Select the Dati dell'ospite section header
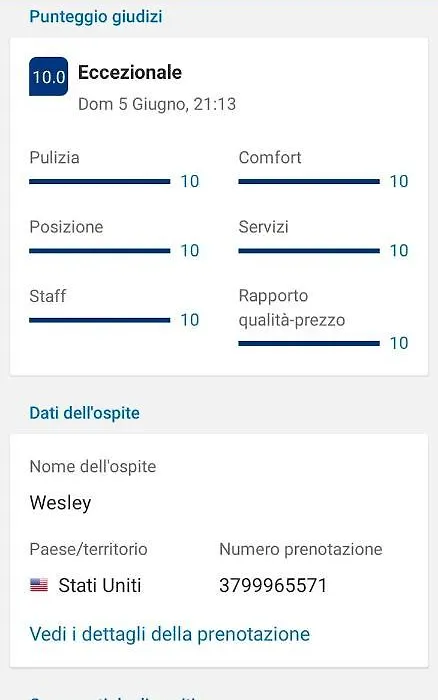Image resolution: width=438 pixels, height=700 pixels. (84, 413)
